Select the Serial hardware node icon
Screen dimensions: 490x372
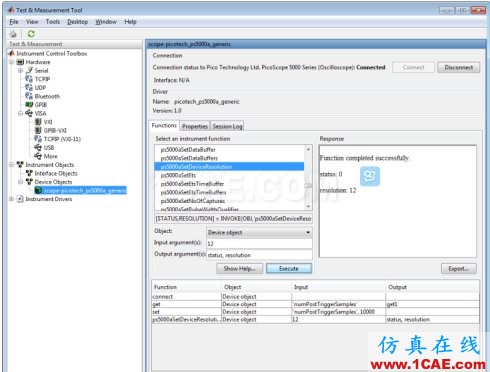pyautogui.click(x=29, y=70)
